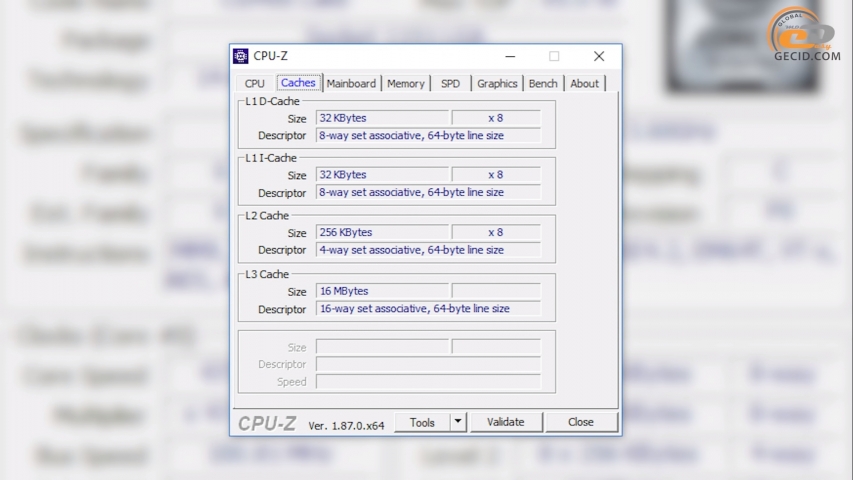Click the L1 I-Cache group label
The width and height of the screenshot is (853, 480).
tap(271, 158)
